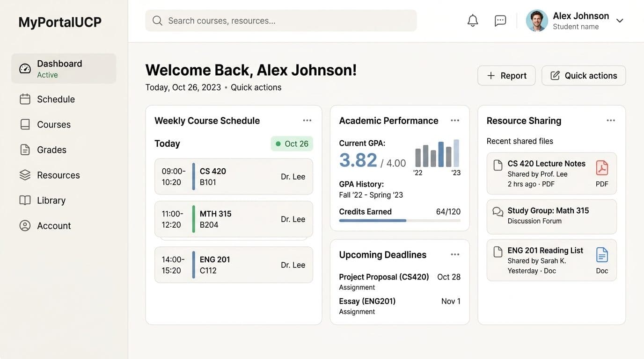
Task: Click the Study Group discussion bubbles icon
Action: pyautogui.click(x=498, y=212)
